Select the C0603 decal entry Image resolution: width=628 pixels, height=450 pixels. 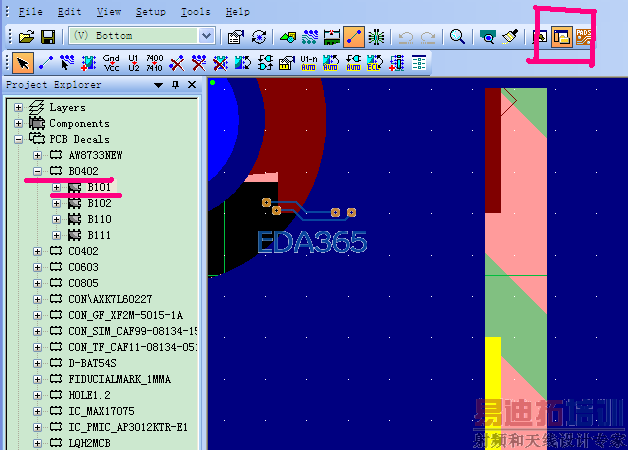83,267
